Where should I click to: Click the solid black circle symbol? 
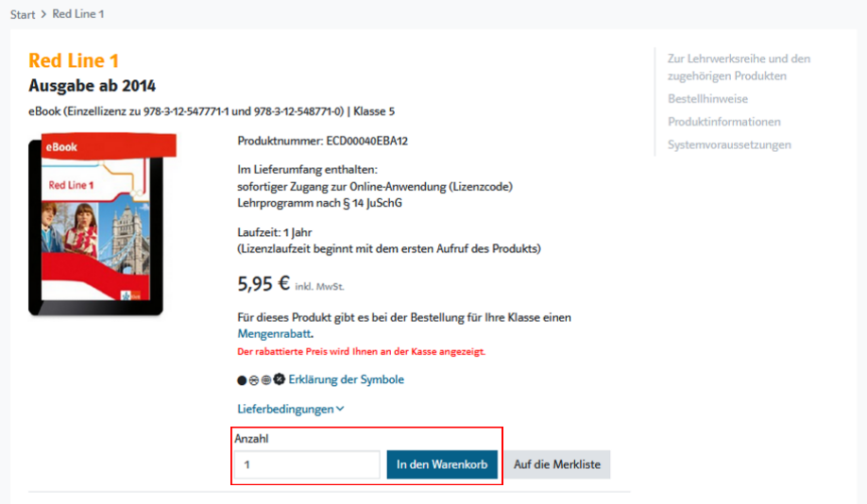(x=242, y=380)
